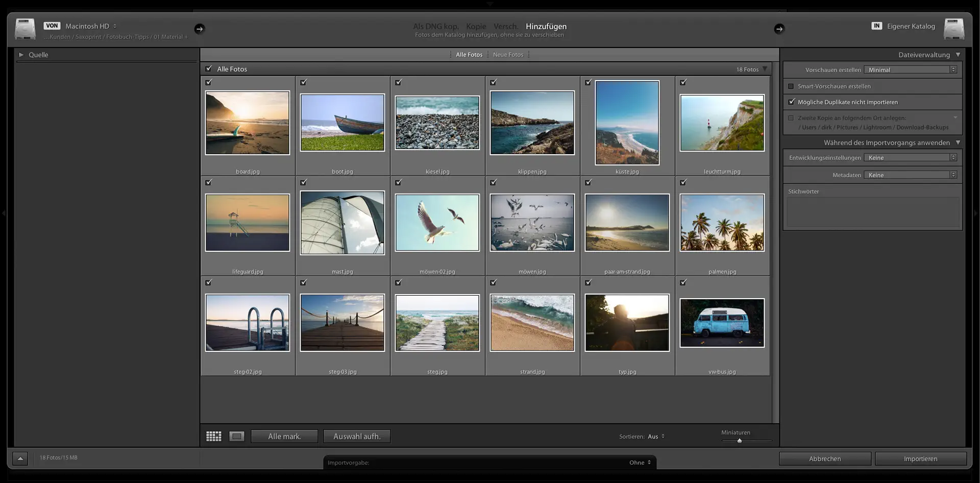This screenshot has height=483, width=980.
Task: Expand the Quelle panel
Action: 22,54
